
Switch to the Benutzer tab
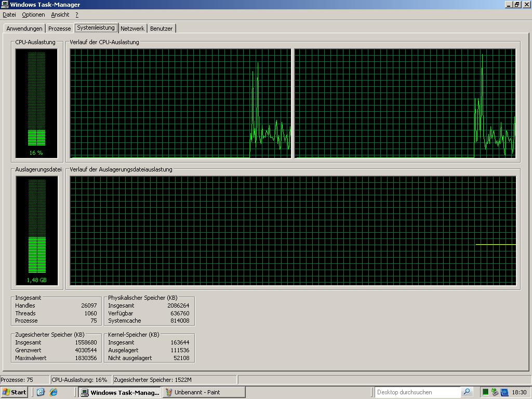click(x=161, y=29)
